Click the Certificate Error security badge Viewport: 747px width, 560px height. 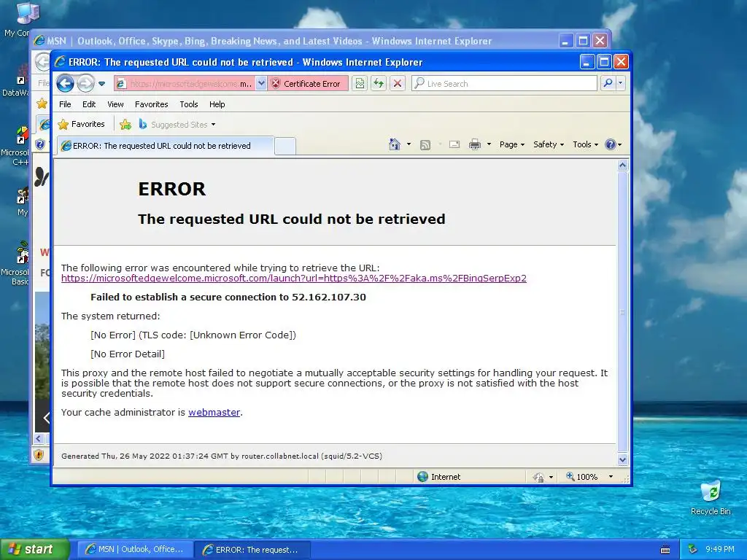coord(307,84)
